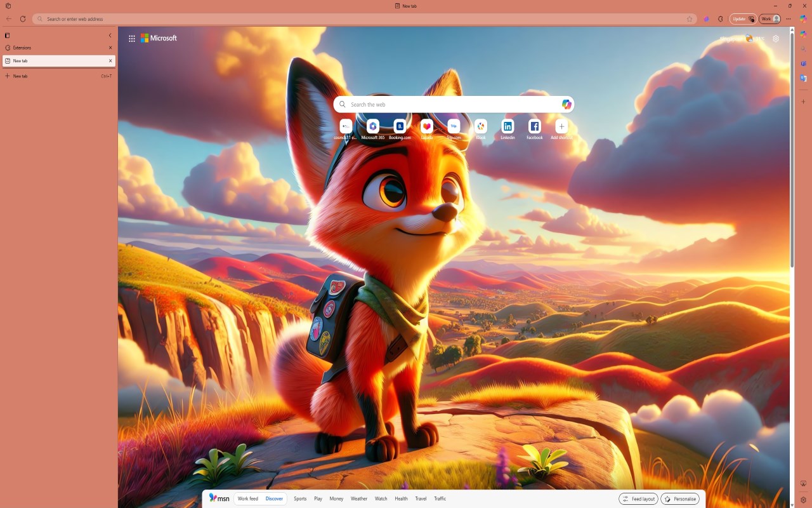This screenshot has height=508, width=812.
Task: Click the Personalise button
Action: [x=680, y=498]
